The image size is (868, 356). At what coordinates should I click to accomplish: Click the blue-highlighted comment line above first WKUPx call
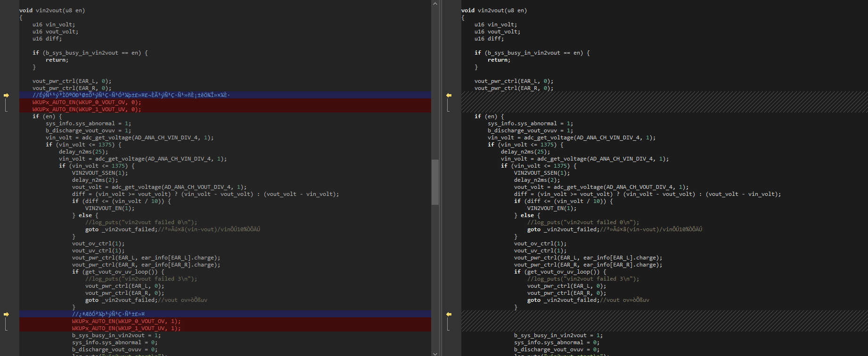pyautogui.click(x=225, y=95)
